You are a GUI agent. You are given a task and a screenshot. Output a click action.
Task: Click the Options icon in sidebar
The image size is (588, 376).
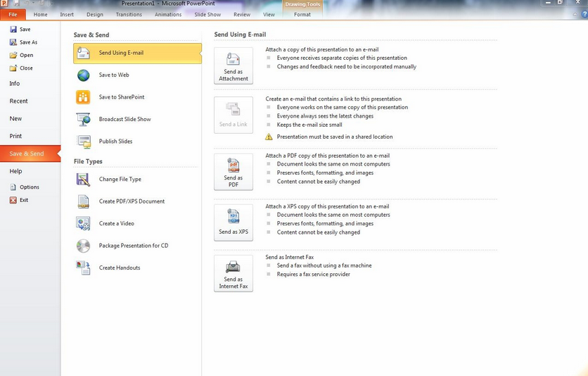pyautogui.click(x=13, y=187)
